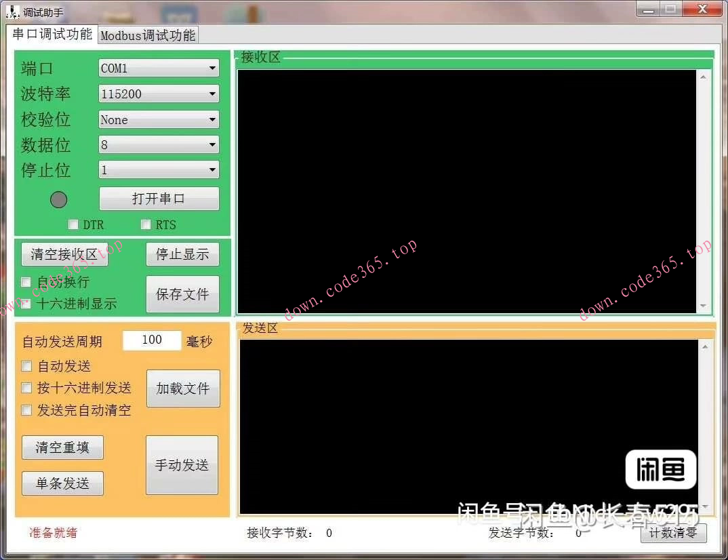Click the 接收区 scrollbar up arrow
Image resolution: width=728 pixels, height=560 pixels.
tap(704, 77)
